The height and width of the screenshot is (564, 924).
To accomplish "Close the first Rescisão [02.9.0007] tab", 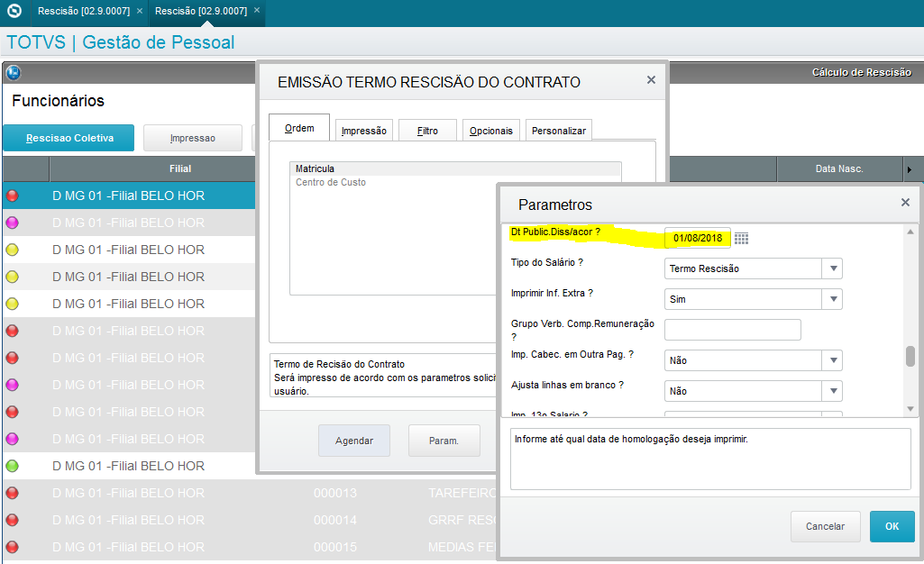I will pos(140,11).
